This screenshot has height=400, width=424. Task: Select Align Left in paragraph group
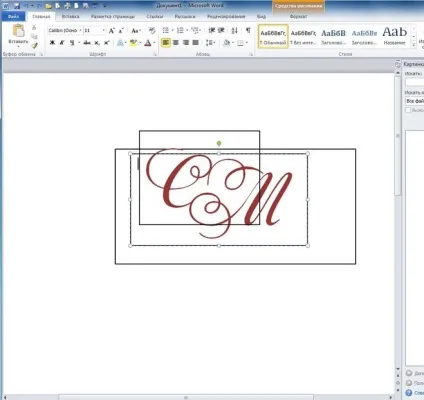click(x=166, y=43)
